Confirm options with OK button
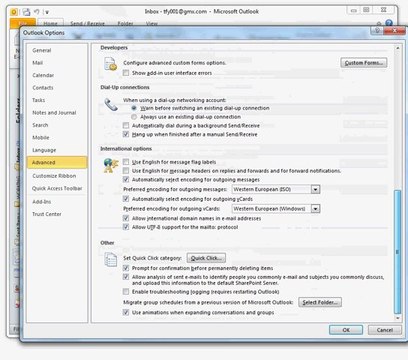 pos(346,330)
